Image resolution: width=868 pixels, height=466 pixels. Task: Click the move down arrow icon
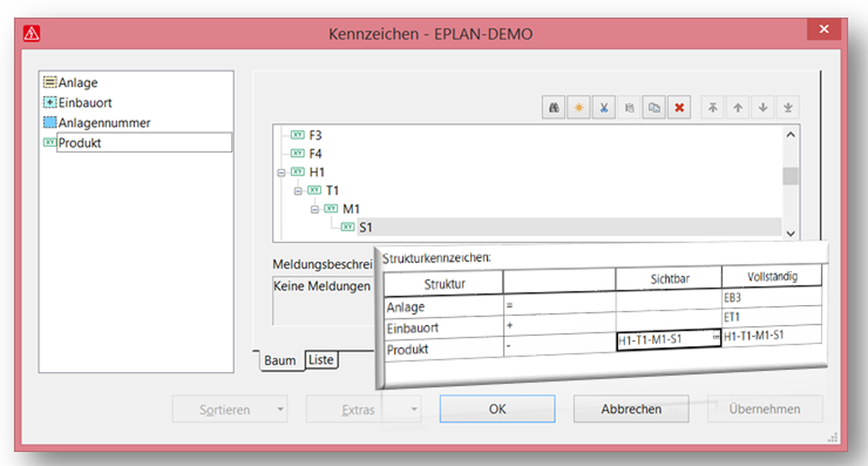763,107
